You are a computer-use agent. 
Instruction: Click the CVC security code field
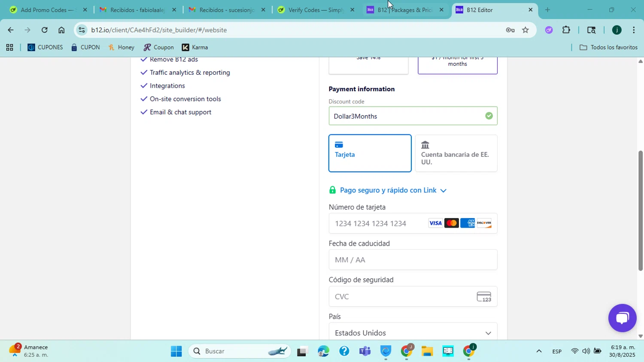coord(413,297)
